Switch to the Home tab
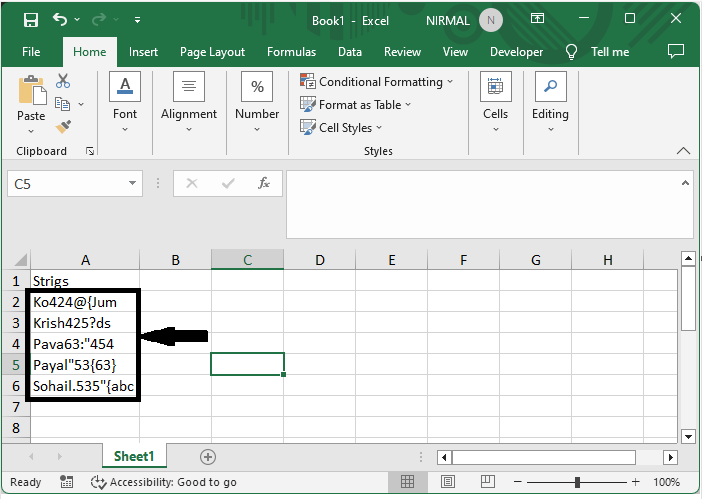This screenshot has height=499, width=702. point(90,52)
